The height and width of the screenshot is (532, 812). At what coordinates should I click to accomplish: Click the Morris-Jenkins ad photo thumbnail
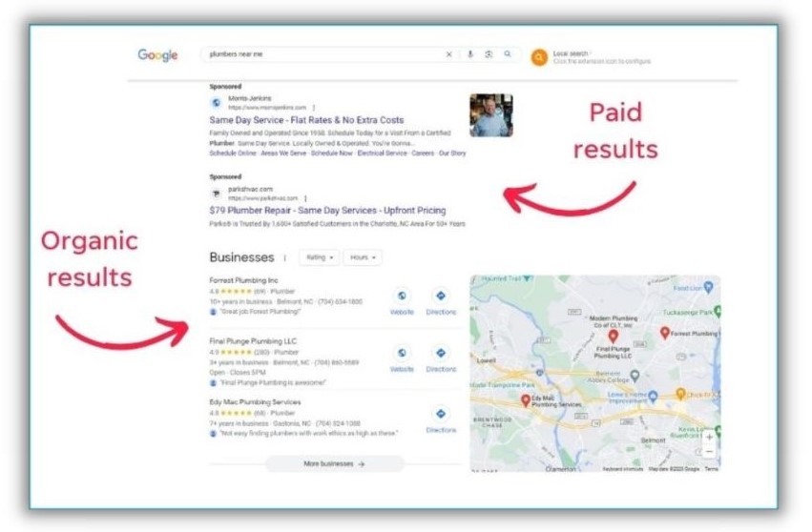[491, 115]
